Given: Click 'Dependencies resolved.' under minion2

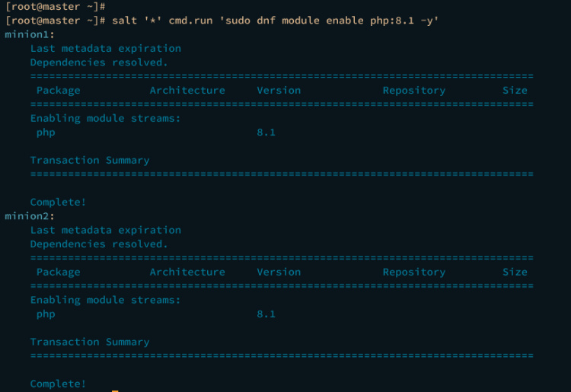Looking at the screenshot, I should [x=98, y=244].
